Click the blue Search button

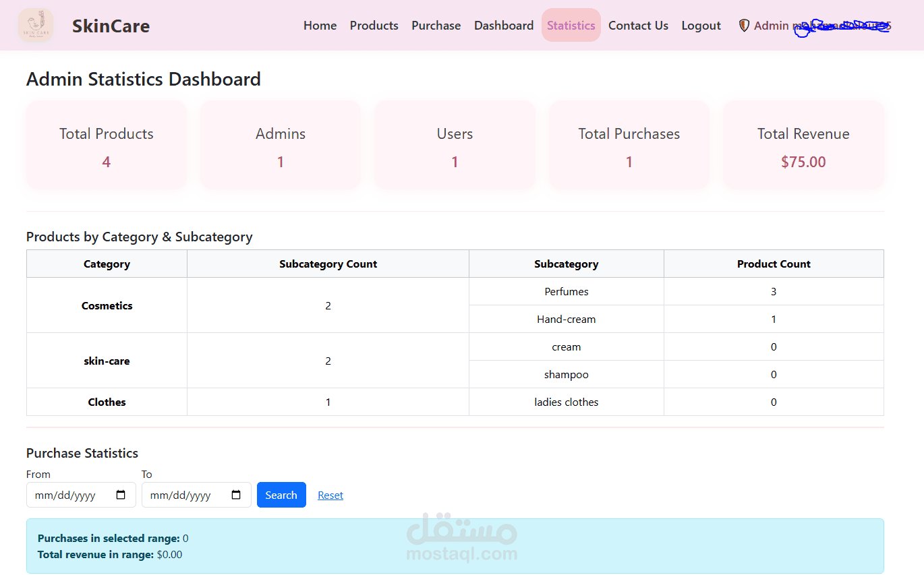pyautogui.click(x=281, y=495)
